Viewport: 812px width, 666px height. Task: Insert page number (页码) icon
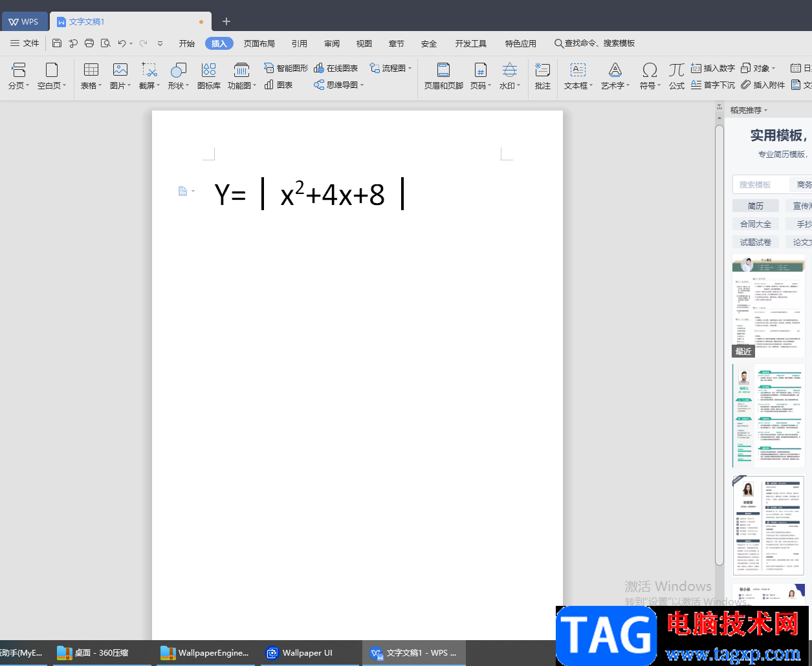(480, 69)
